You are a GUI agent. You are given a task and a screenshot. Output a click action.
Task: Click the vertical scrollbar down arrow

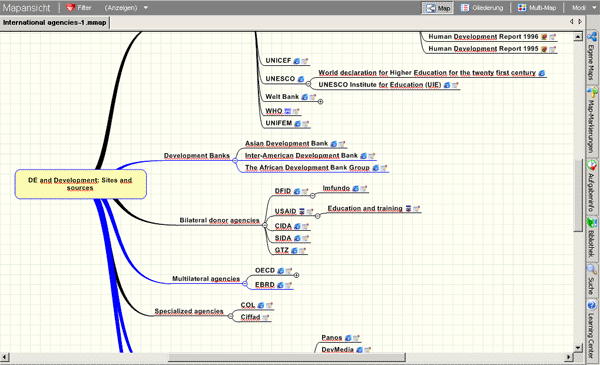[578, 348]
